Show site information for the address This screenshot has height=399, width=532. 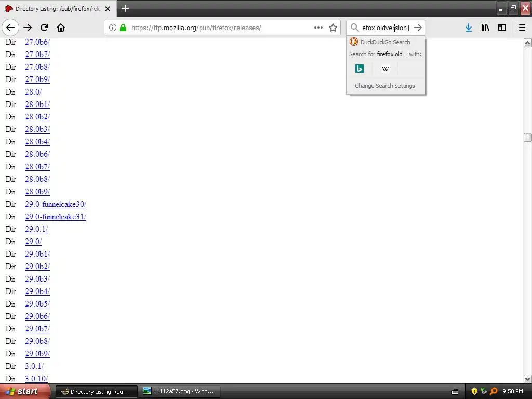[x=113, y=28]
